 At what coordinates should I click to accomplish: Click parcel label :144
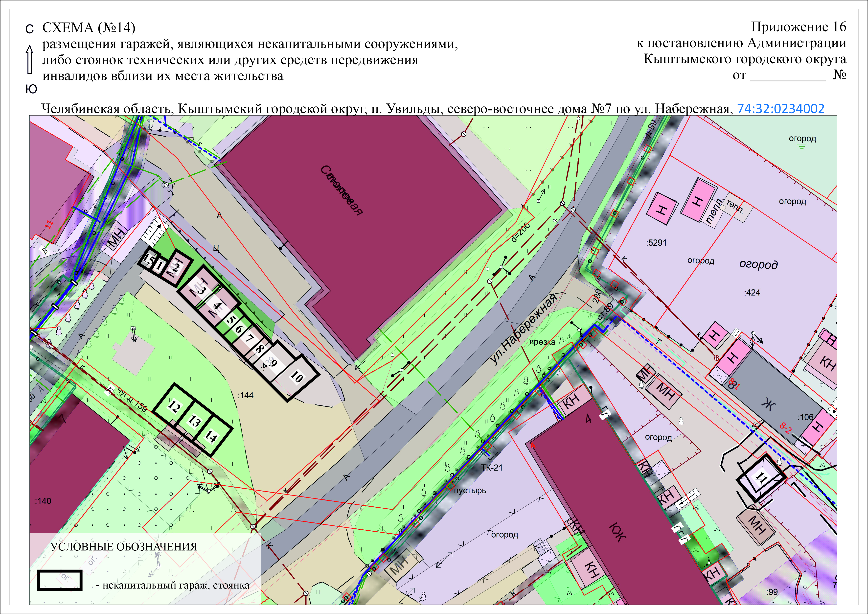click(245, 396)
